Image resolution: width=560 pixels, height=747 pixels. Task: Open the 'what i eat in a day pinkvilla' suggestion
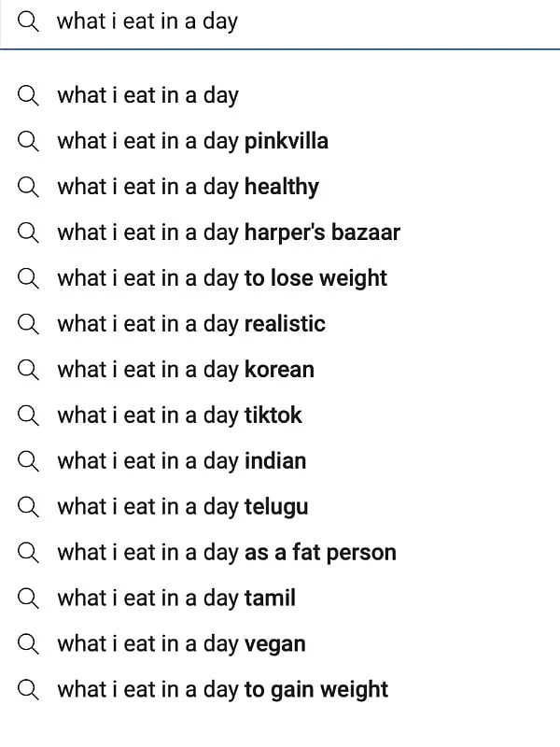point(192,141)
